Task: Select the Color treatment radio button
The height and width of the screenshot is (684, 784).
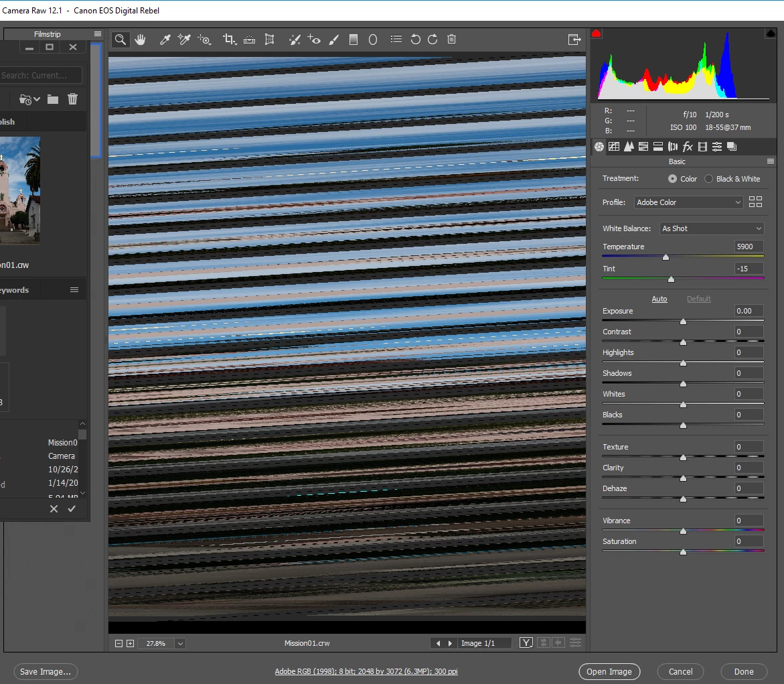Action: [x=672, y=179]
